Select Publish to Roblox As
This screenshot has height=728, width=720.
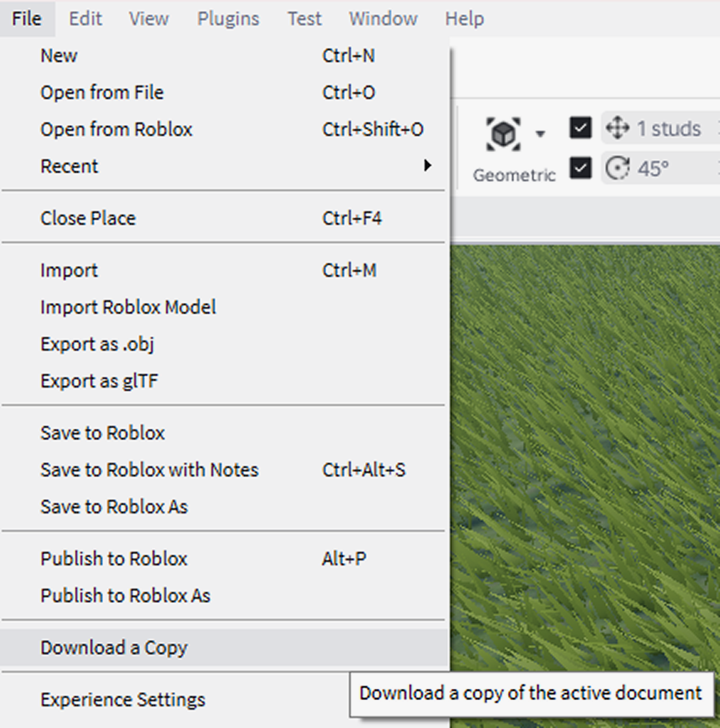pos(224,595)
